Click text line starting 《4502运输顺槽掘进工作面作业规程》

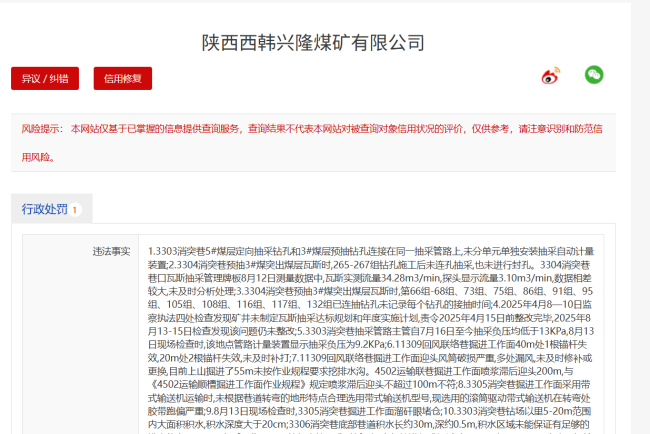pyautogui.click(x=369, y=384)
